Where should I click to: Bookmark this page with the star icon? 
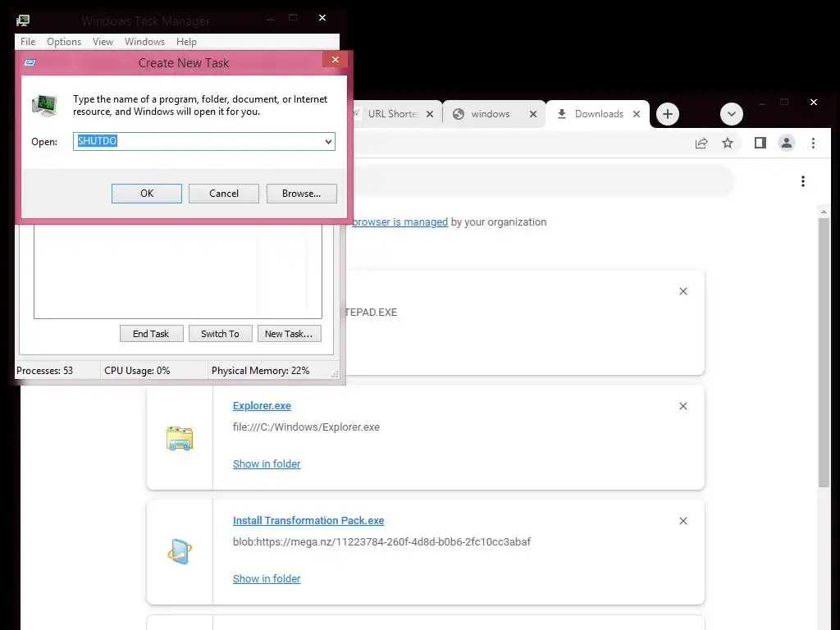pyautogui.click(x=727, y=143)
